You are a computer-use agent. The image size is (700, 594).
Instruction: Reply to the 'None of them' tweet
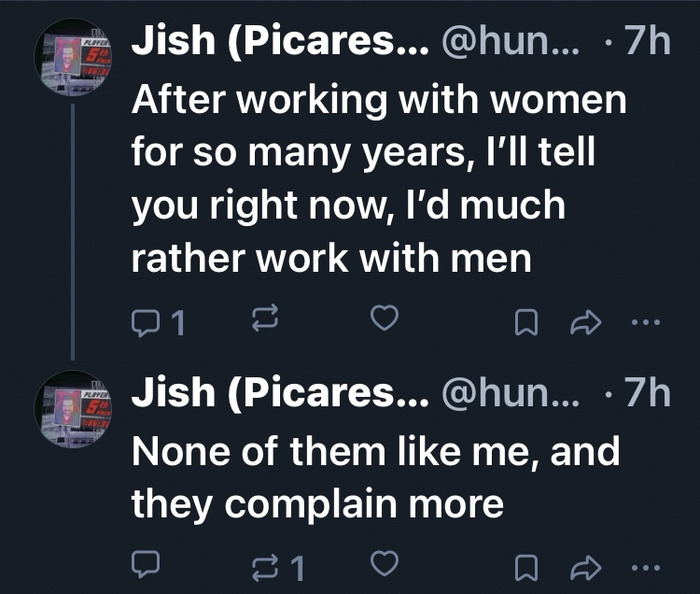(x=146, y=563)
